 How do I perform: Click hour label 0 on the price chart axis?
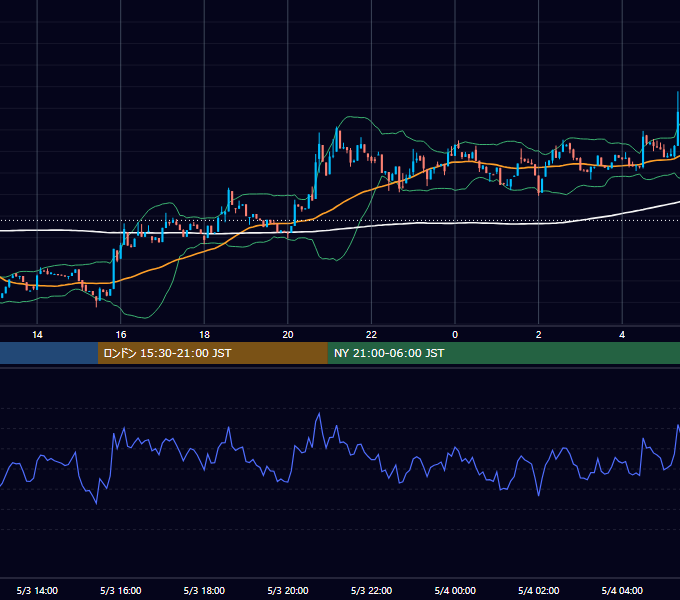coord(455,335)
